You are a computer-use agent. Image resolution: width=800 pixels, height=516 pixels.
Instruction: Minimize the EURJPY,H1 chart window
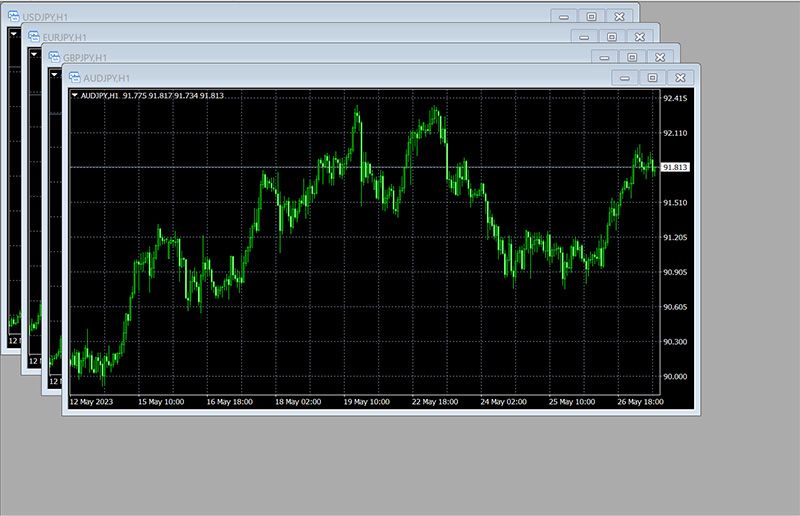[584, 37]
